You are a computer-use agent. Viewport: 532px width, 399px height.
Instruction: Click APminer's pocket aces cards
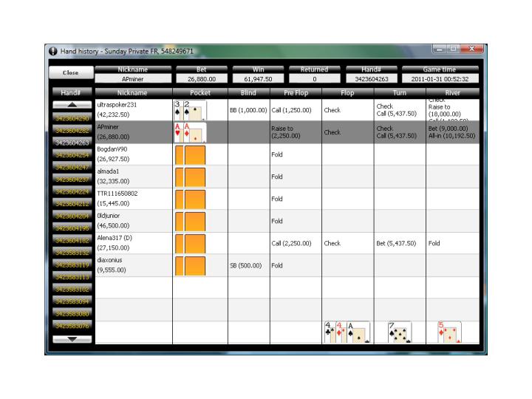click(189, 133)
